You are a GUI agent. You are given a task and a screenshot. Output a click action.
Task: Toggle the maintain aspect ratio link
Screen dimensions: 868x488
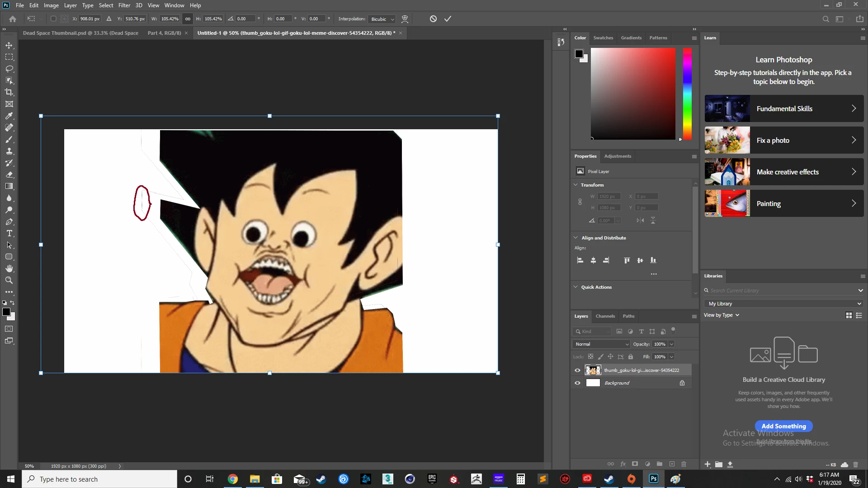click(188, 19)
